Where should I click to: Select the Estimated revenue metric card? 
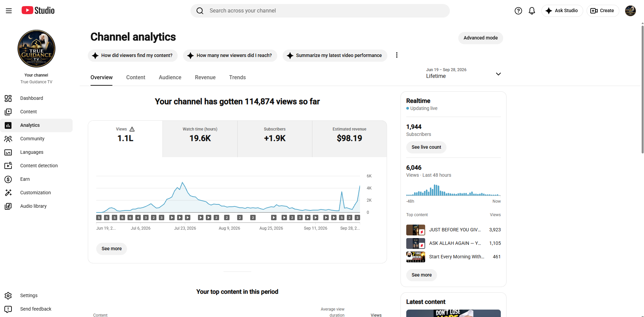[350, 139]
